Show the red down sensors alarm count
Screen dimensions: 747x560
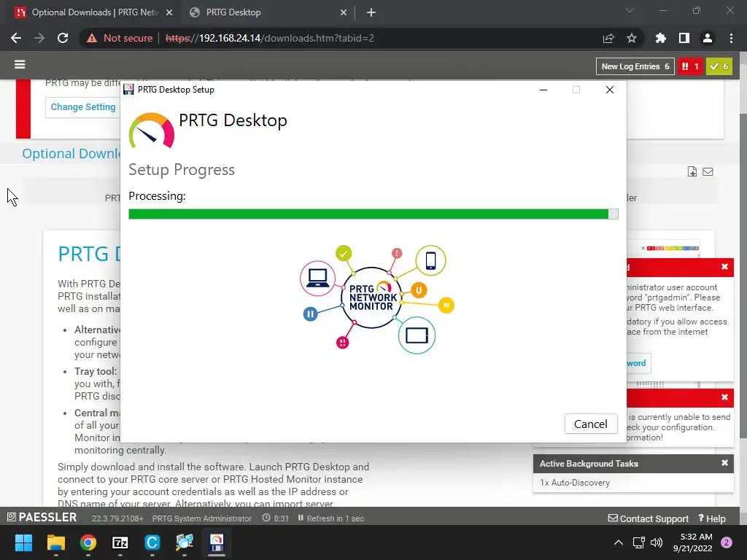pos(690,66)
